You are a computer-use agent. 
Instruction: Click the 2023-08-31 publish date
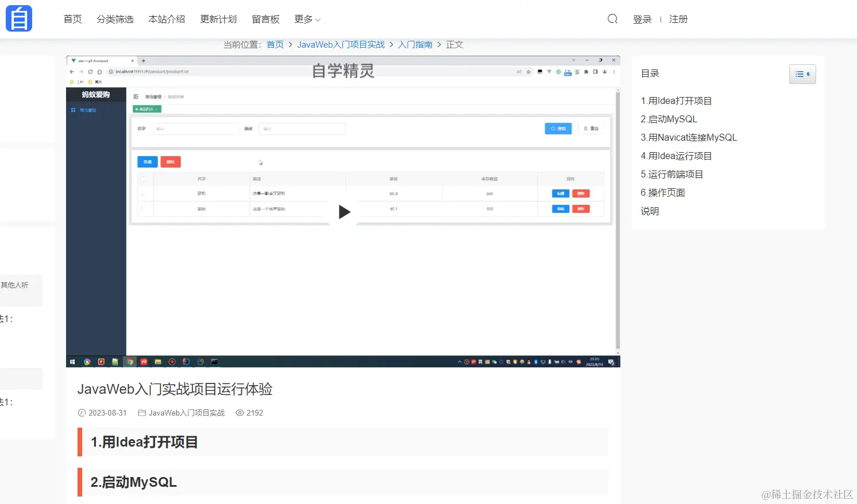[x=107, y=413]
